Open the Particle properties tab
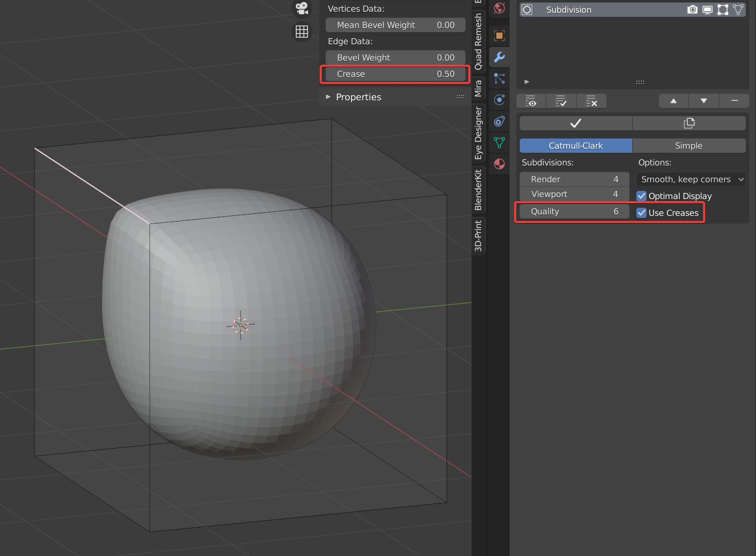This screenshot has width=756, height=556. [x=499, y=78]
